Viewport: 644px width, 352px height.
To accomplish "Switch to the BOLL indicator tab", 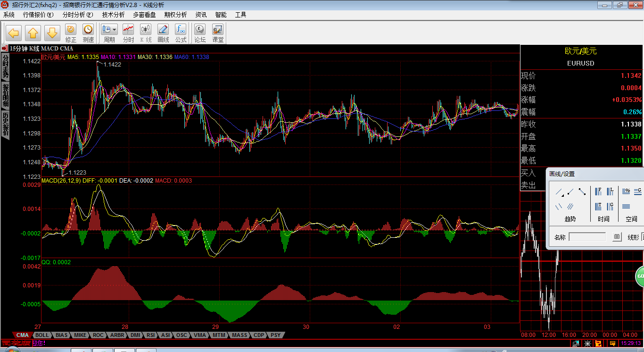I will (42, 335).
